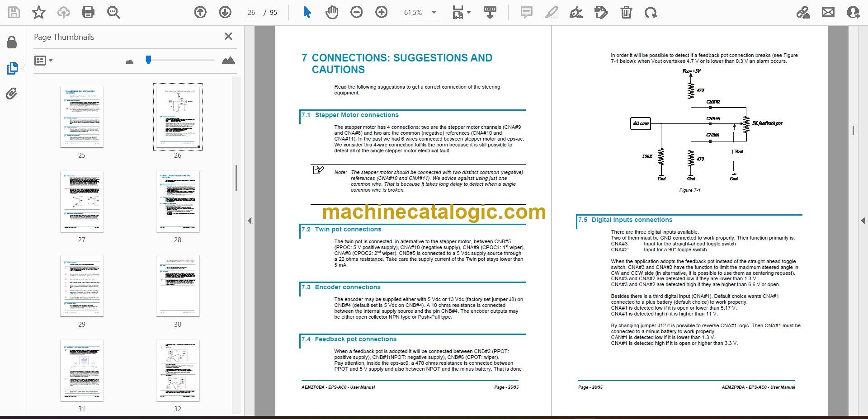Screen dimensions: 868x419
Task: Collapse the left navigation pane arrow
Action: click(250, 221)
